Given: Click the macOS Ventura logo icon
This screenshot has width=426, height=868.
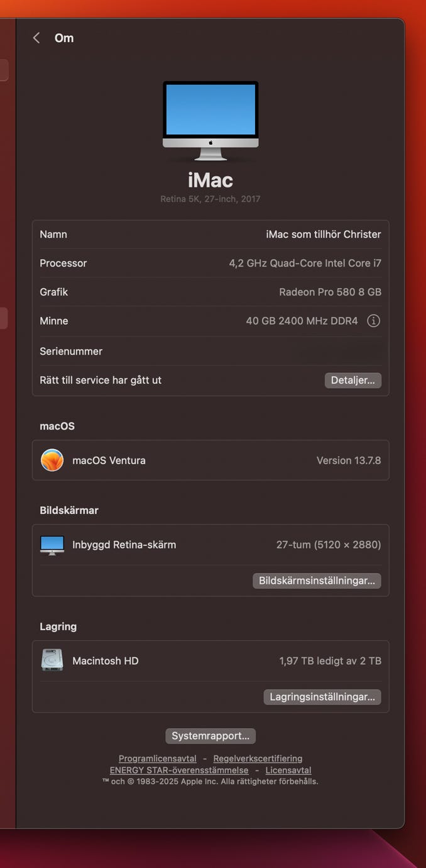Looking at the screenshot, I should click(52, 460).
